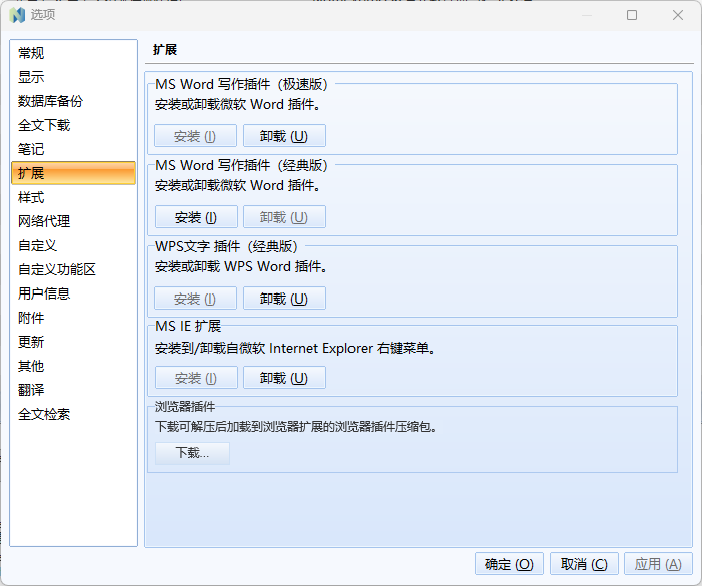Click 卸载 for MS Word 经典版 plugin
Screen dimensions: 702x586
pos(284,217)
